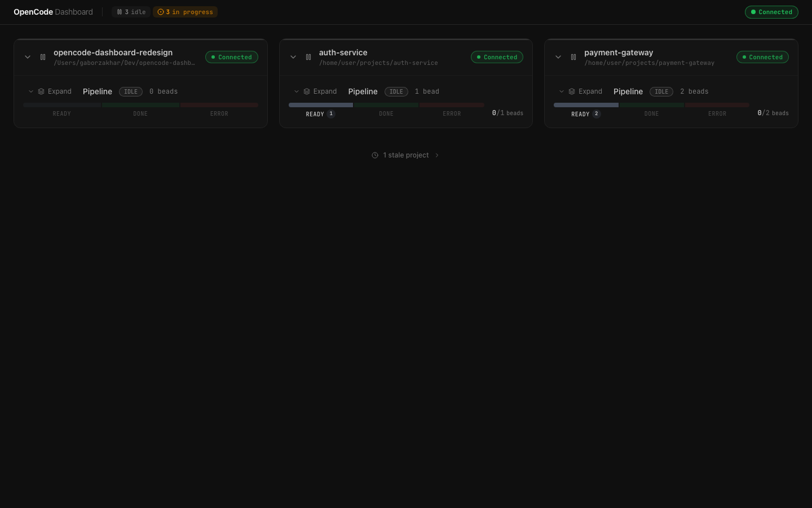The height and width of the screenshot is (508, 812).
Task: Click the Pipeline label in payment-gateway card
Action: tap(628, 91)
